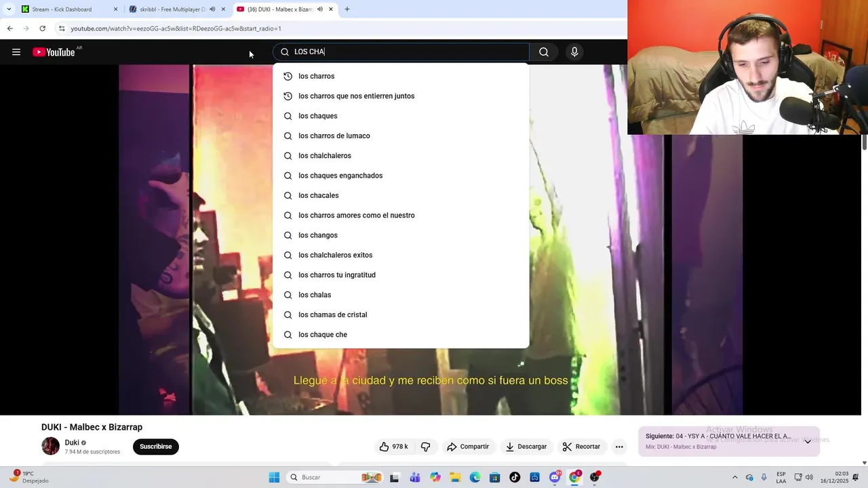Choose suggestion "los chaques"
Viewport: 868px width, 488px height.
(x=401, y=116)
